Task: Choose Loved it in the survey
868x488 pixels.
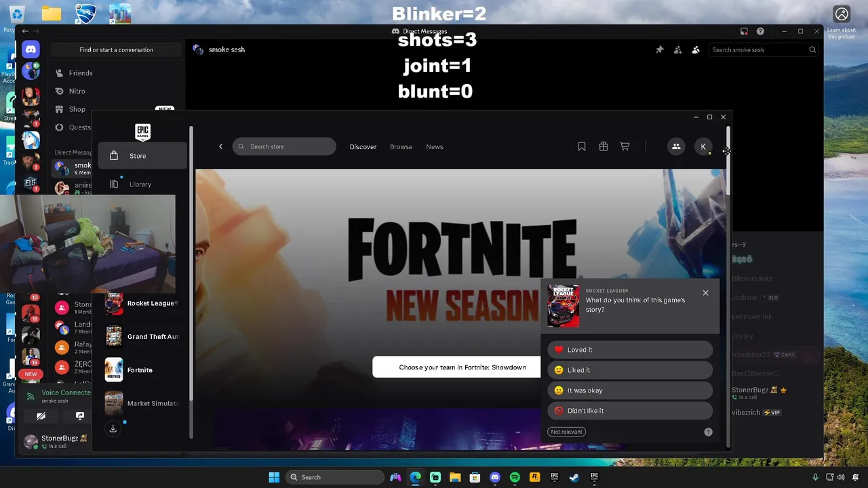Action: click(630, 350)
